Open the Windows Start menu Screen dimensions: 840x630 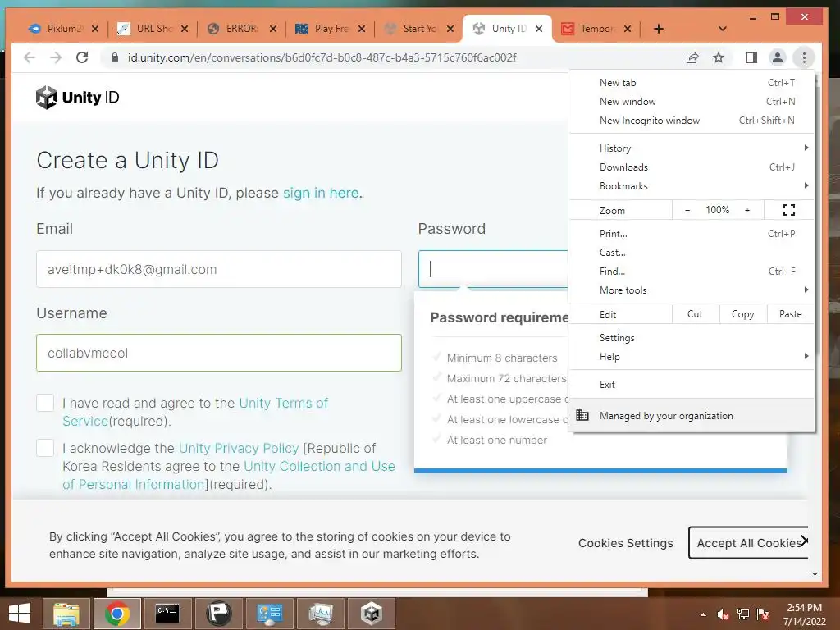[20, 614]
